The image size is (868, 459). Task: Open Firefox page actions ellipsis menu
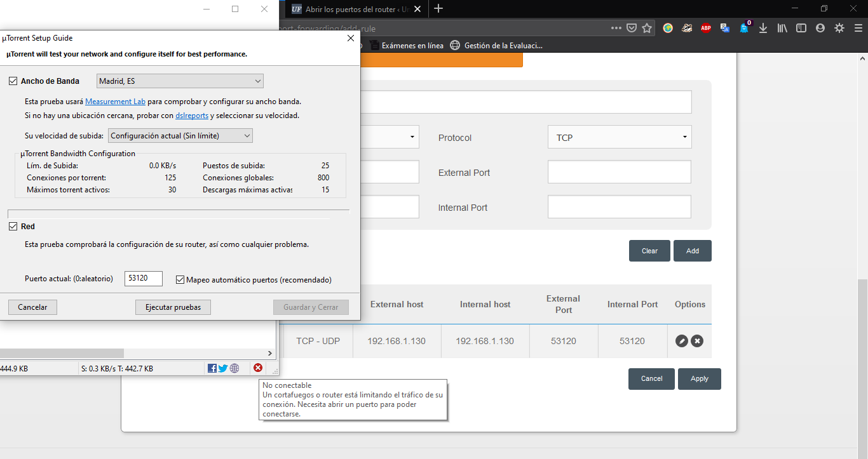coord(616,28)
